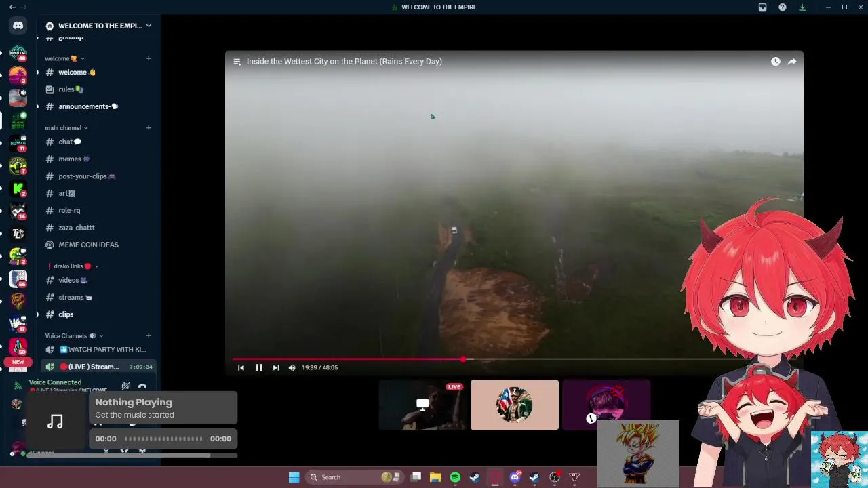Open the #role-rq channel
This screenshot has width=868, height=488.
coord(98,210)
